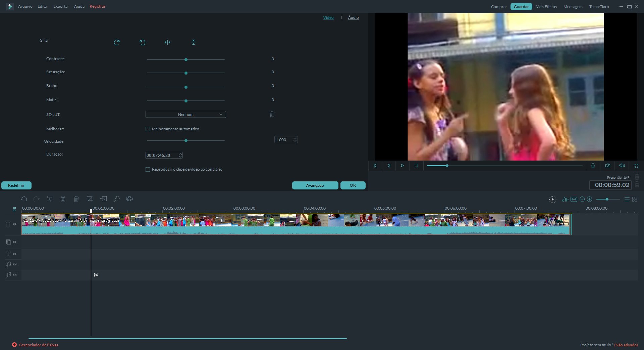The height and width of the screenshot is (350, 644).
Task: Click the Avançado button
Action: (315, 185)
